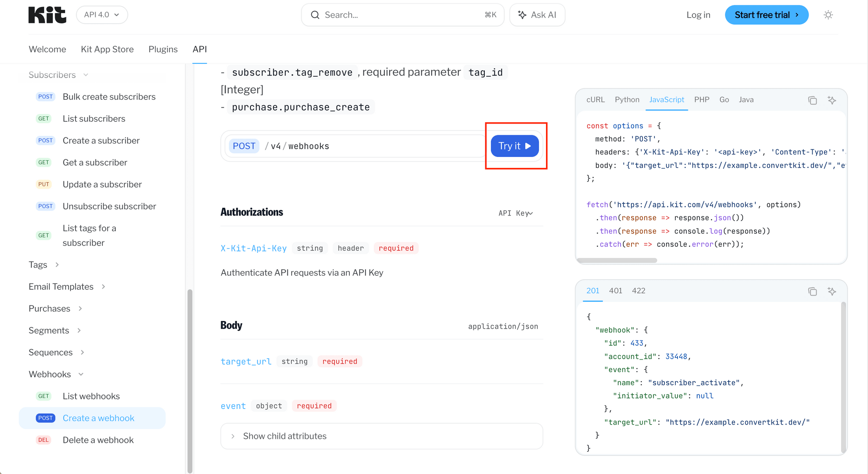Show the 201 response tab
Screen dimensions: 868x474
click(593, 291)
